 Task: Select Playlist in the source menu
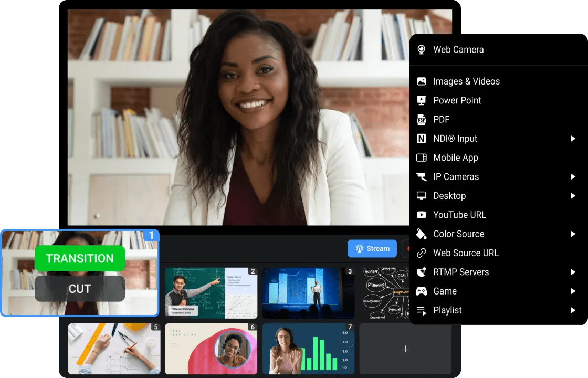(x=447, y=310)
